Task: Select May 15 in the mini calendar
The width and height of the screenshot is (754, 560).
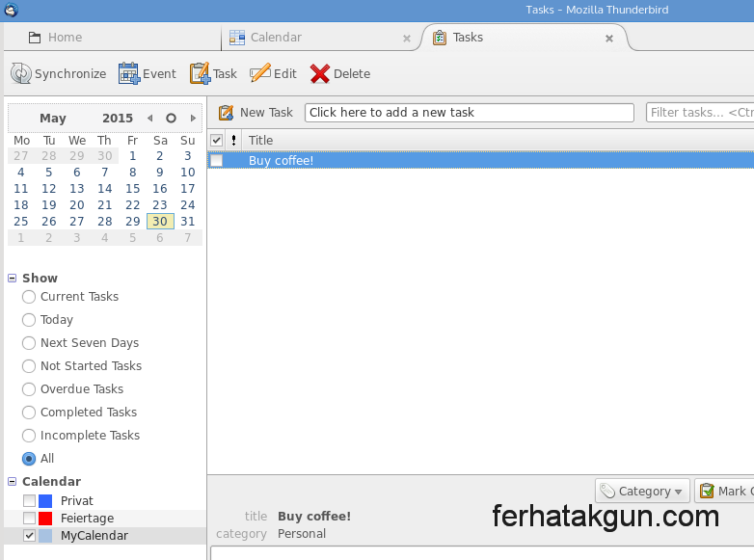Action: coord(132,189)
